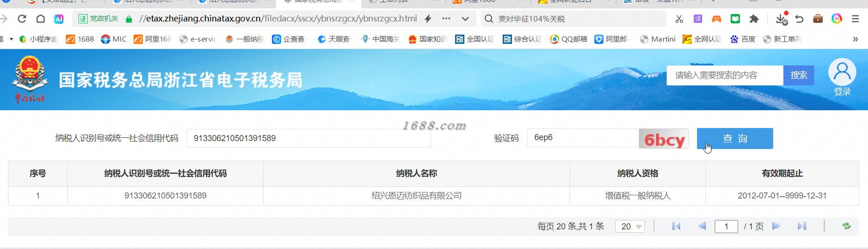The width and height of the screenshot is (868, 249).
Task: Open the 一般纳税 bookmark
Action: tap(244, 39)
